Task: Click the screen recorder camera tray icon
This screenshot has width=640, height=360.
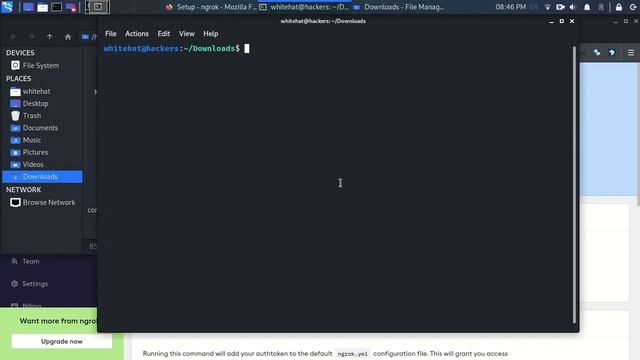Action: (x=560, y=7)
